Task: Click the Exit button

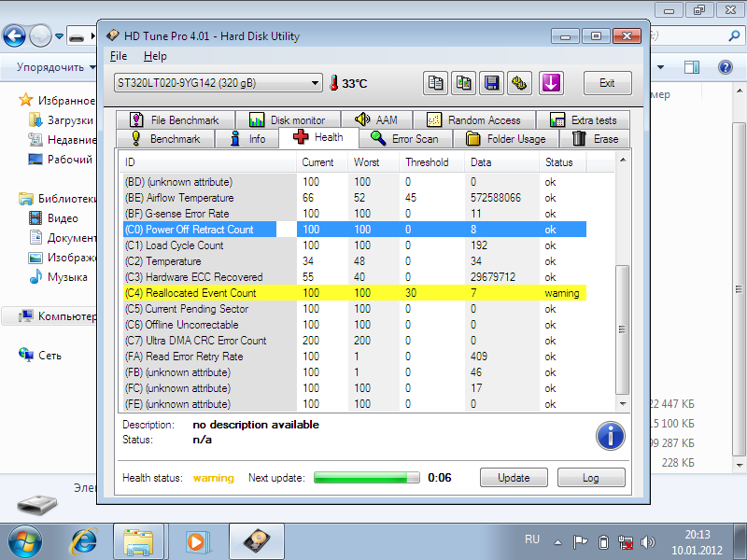Action: [x=607, y=83]
